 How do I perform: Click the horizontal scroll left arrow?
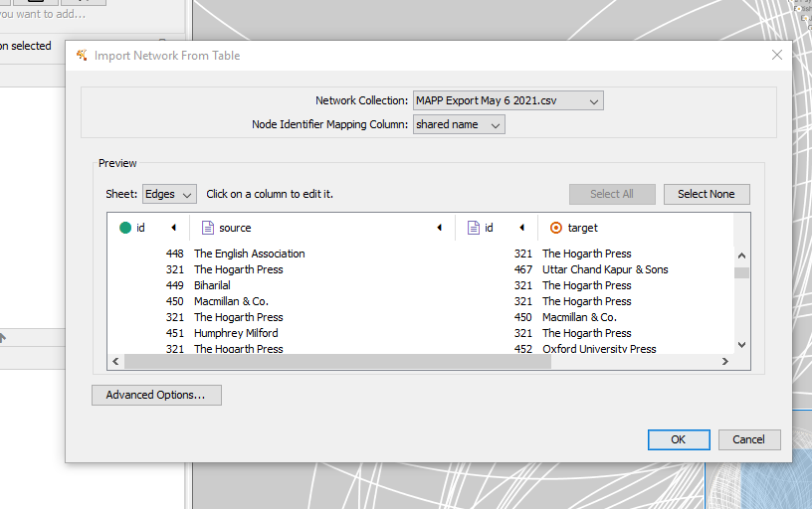pyautogui.click(x=115, y=362)
